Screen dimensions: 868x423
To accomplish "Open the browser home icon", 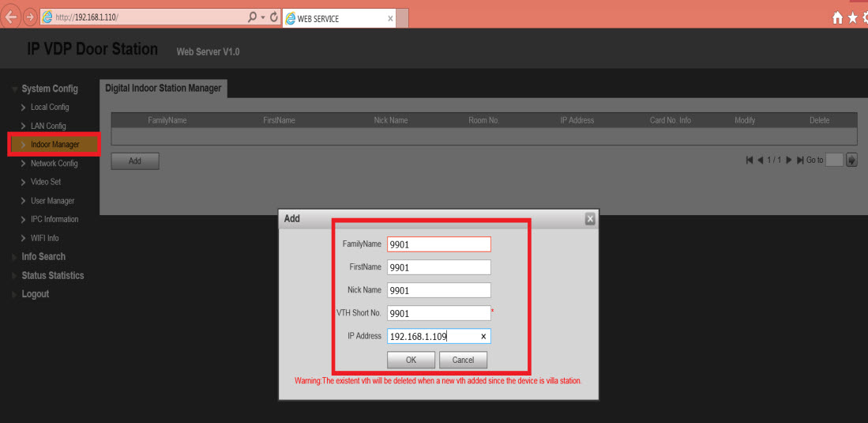I will tap(837, 18).
